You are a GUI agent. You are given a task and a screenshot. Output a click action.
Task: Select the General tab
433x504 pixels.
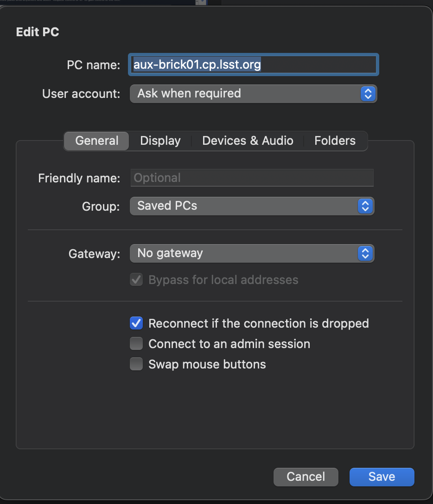[x=97, y=141]
